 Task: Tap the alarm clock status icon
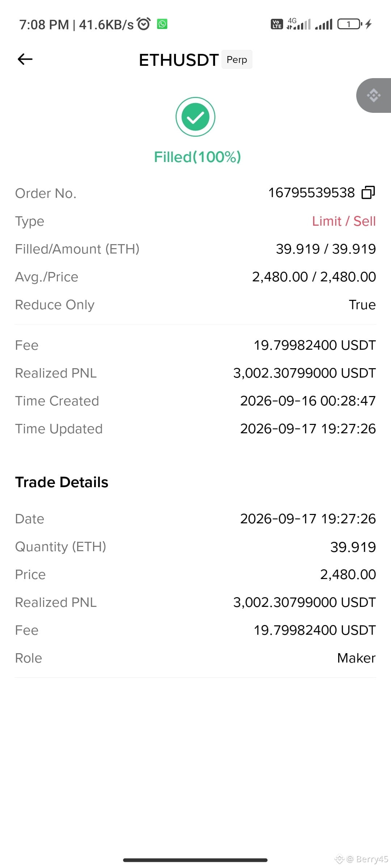[144, 24]
